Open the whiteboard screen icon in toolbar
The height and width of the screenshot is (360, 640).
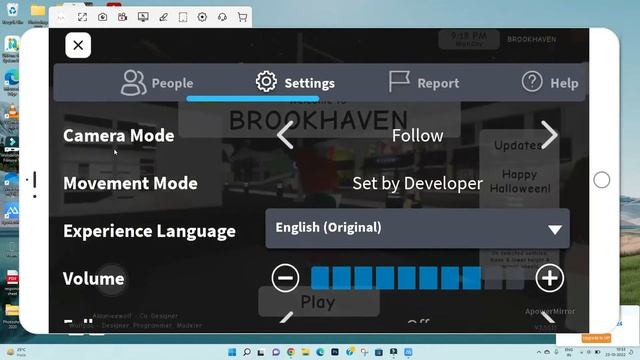pos(143,17)
